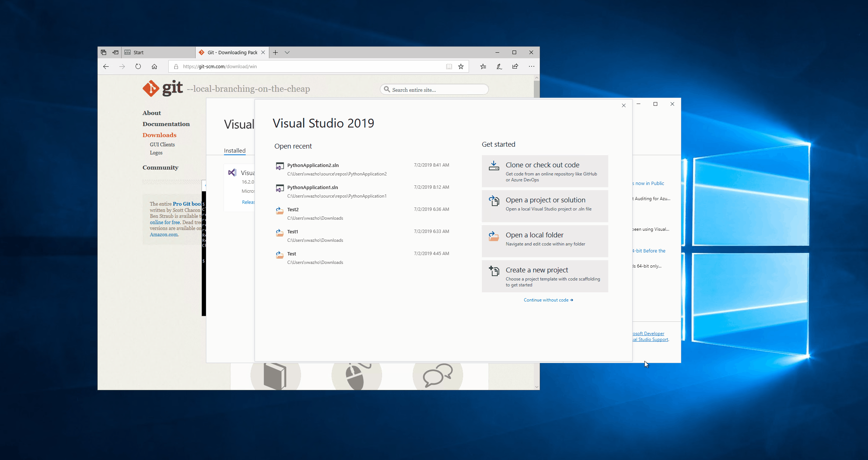Screen dimensions: 868x460
Task: Open Edge Settings and more menu
Action: [531, 66]
